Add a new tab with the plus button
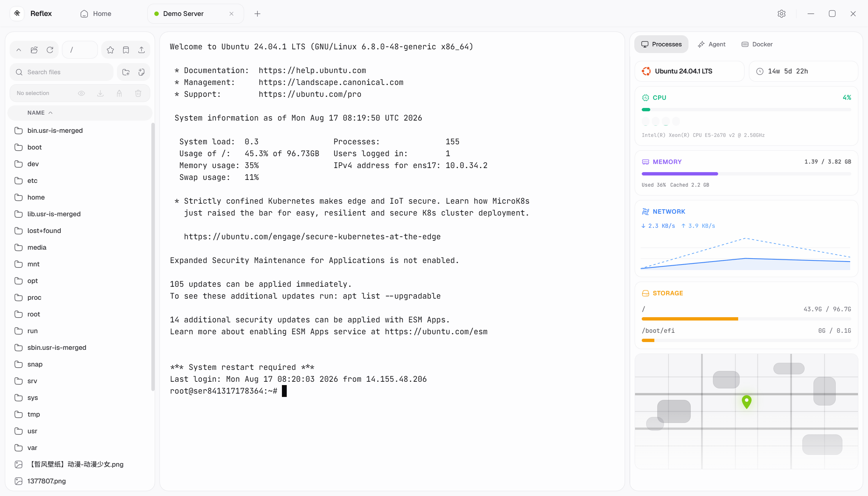This screenshot has height=496, width=868. point(257,14)
